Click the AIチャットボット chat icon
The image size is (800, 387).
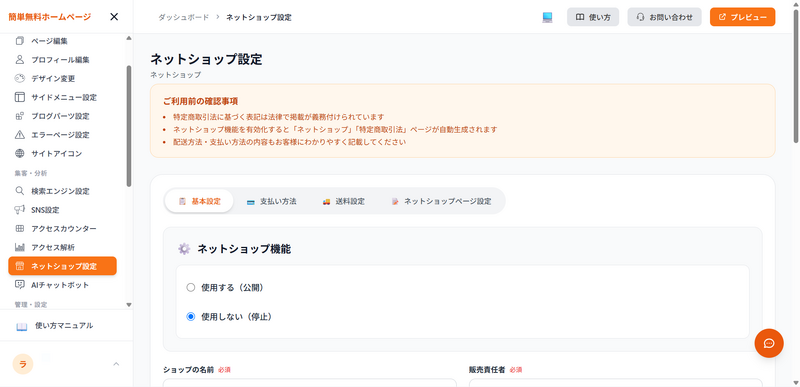pos(20,285)
